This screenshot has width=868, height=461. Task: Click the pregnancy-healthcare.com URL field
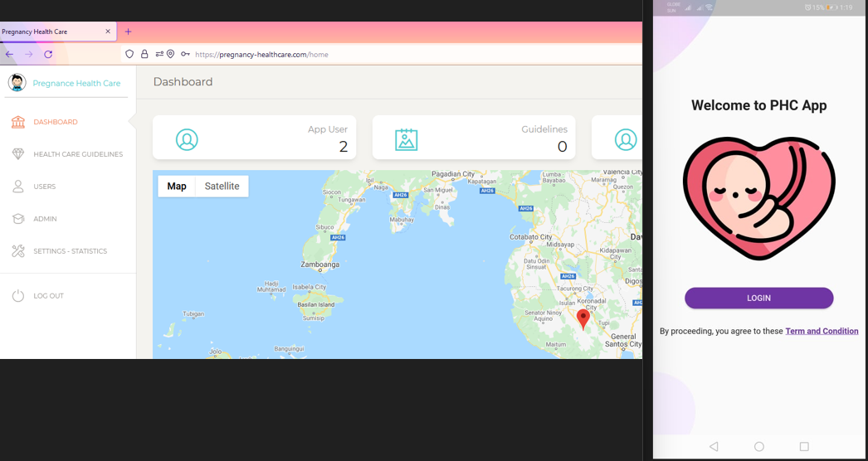[x=382, y=54]
